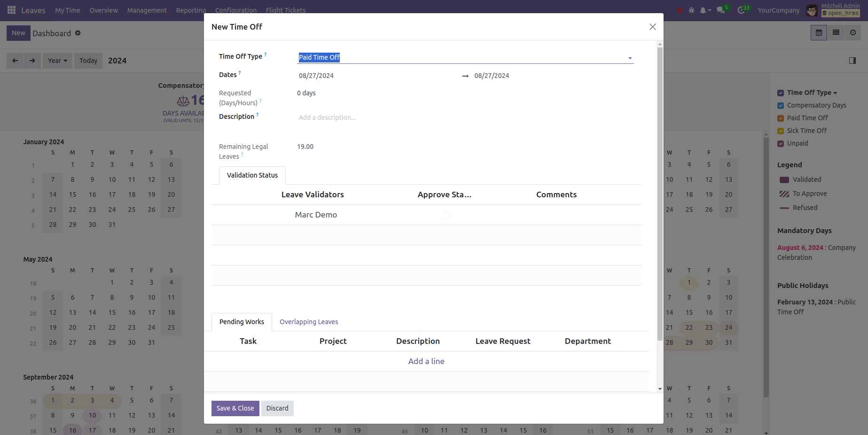The image size is (868, 435).
Task: Open the Year scale dropdown
Action: pyautogui.click(x=57, y=61)
